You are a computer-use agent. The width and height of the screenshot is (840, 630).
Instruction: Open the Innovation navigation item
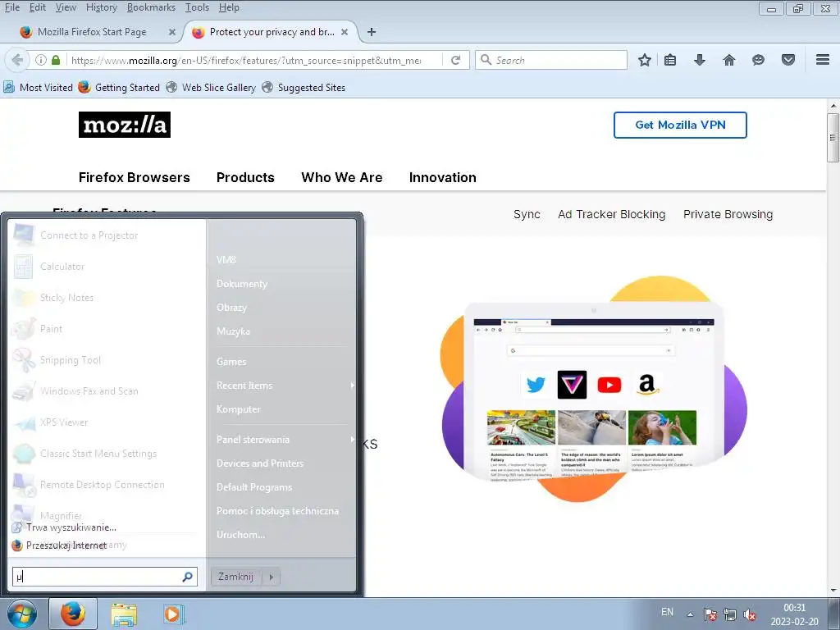click(442, 177)
